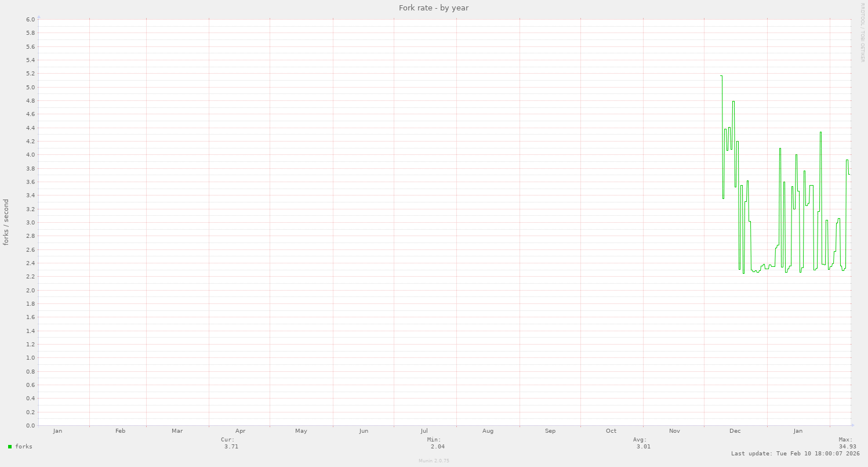
Task: Click the 'forks' legend label
Action: pyautogui.click(x=24, y=447)
